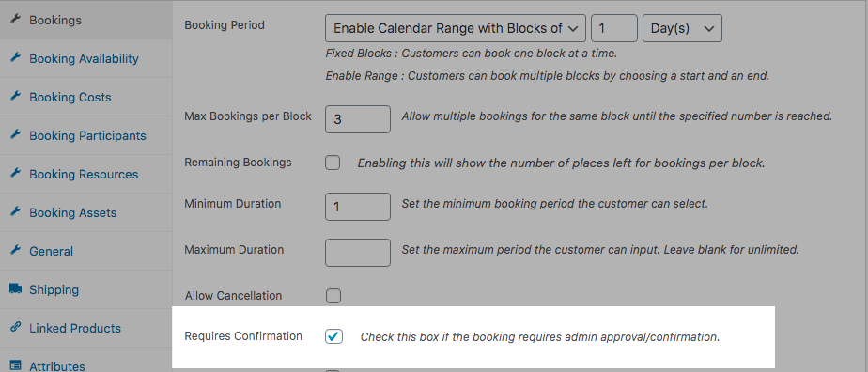Switch to the General tab
This screenshot has height=372, width=868.
click(x=51, y=251)
